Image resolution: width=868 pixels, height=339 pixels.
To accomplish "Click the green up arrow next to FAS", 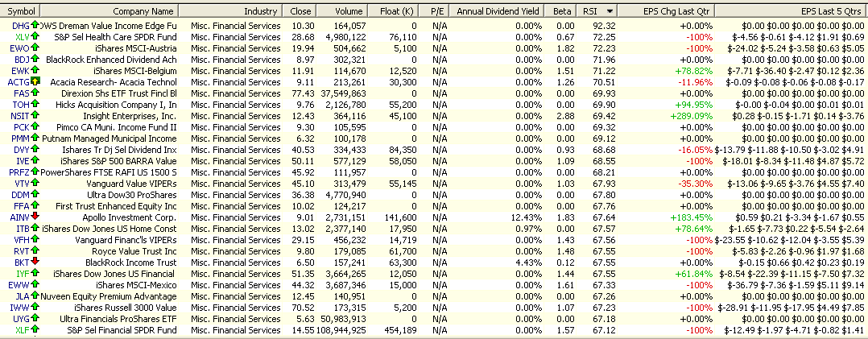I will [x=35, y=93].
